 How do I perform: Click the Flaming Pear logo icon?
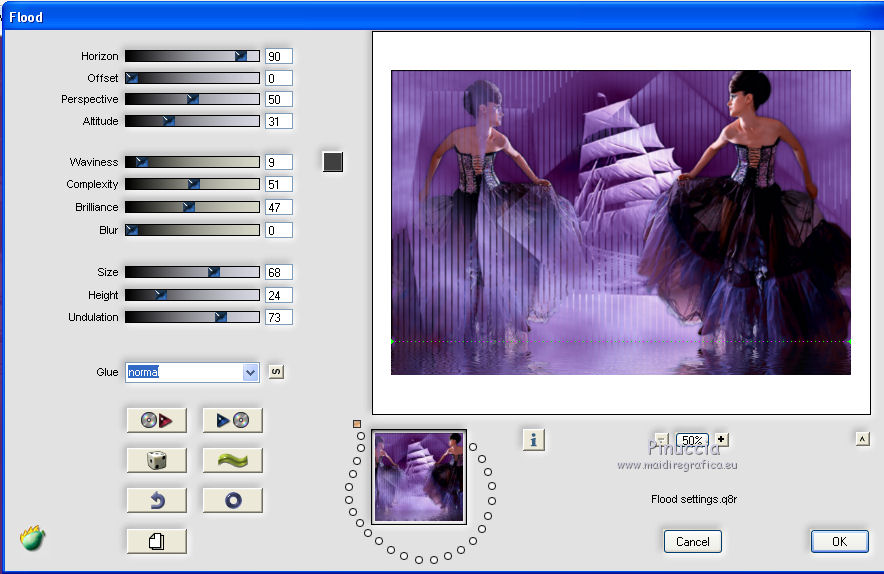[32, 538]
